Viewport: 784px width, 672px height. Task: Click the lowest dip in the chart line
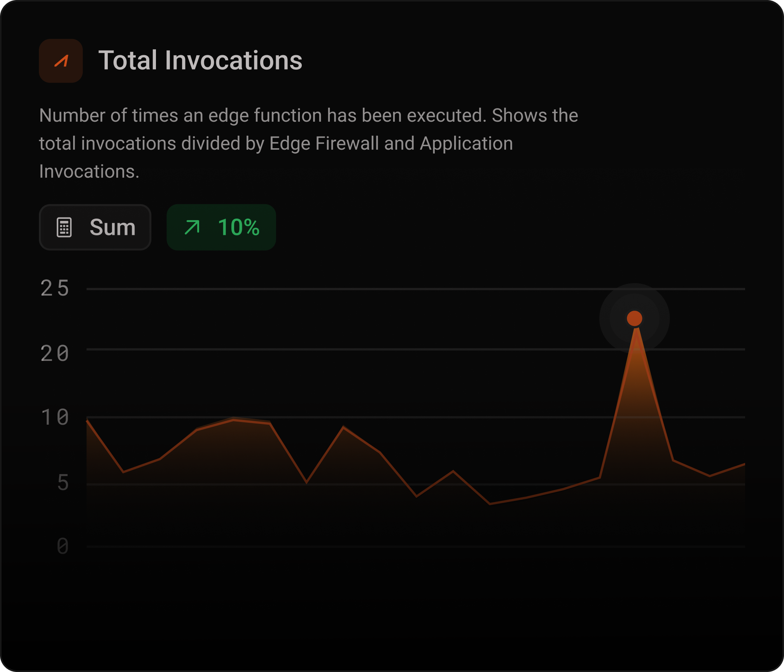[490, 504]
